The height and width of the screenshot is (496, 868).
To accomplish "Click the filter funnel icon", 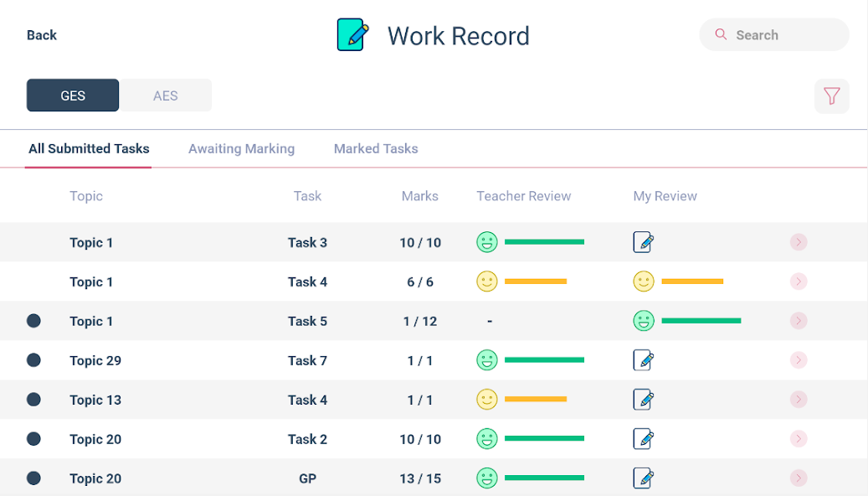I will coord(831,96).
